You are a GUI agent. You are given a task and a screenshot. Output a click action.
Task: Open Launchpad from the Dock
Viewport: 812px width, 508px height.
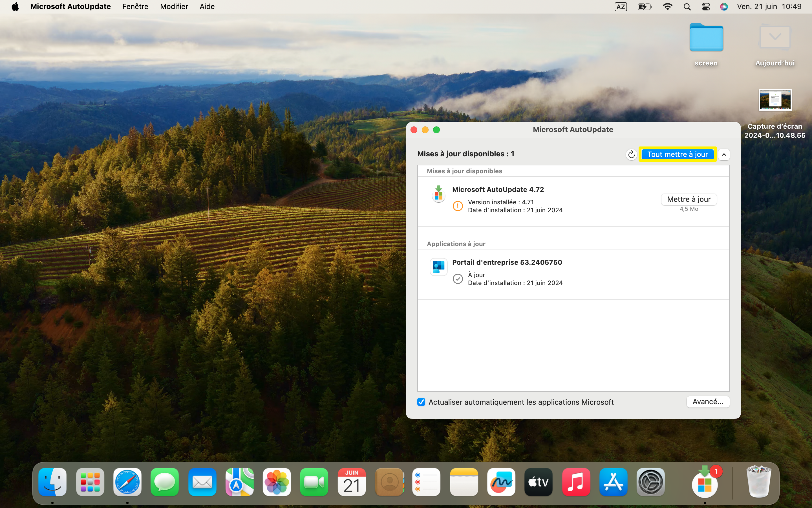[90, 482]
